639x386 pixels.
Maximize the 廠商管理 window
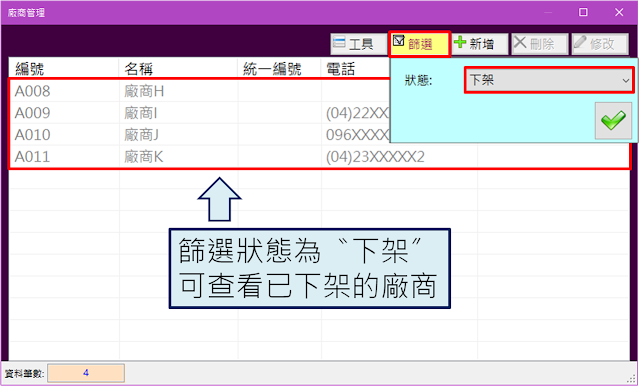(583, 12)
